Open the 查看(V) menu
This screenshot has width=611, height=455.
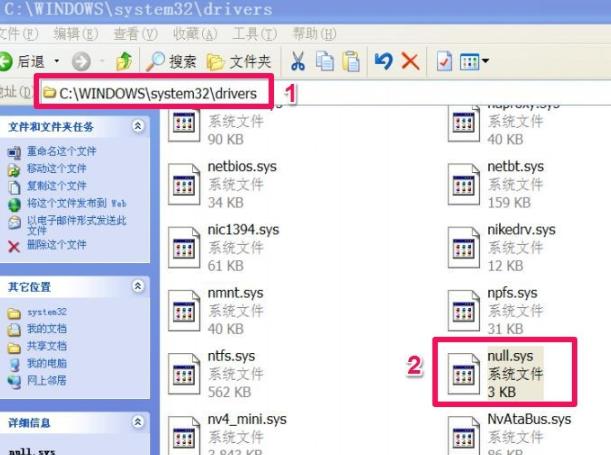tap(126, 33)
